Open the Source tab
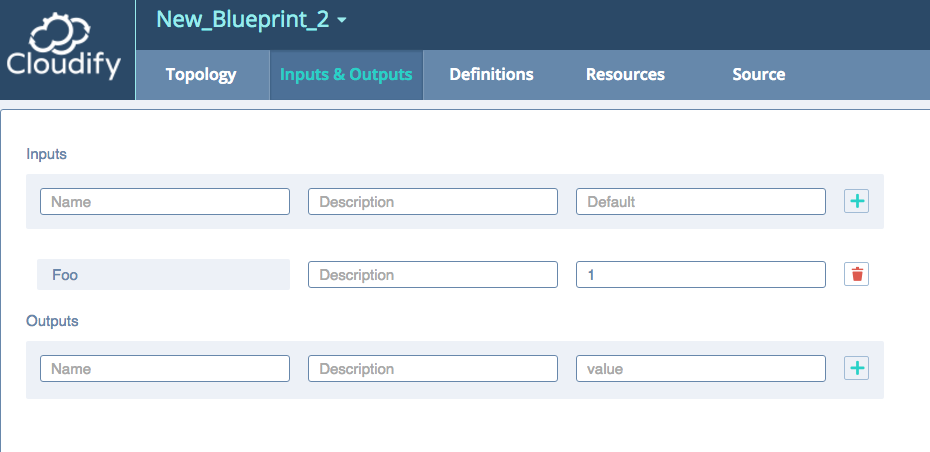Image resolution: width=930 pixels, height=452 pixels. coord(759,75)
